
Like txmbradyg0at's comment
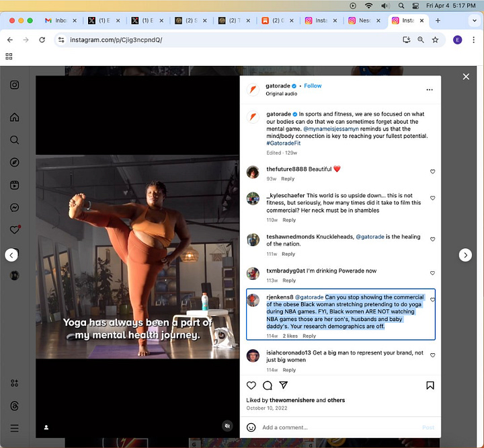(x=432, y=273)
